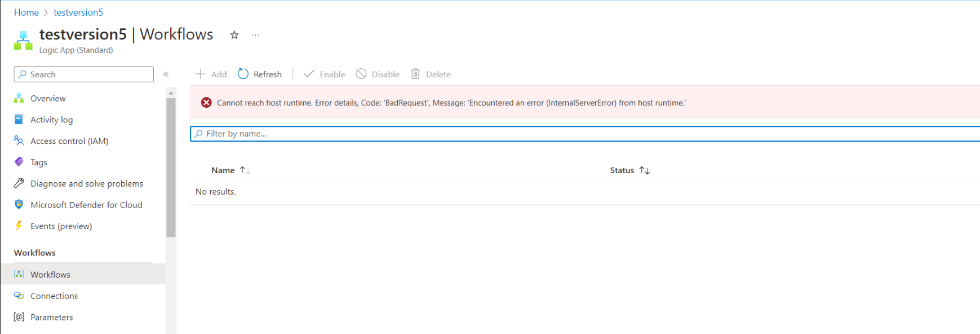
Task: Click Enable in the toolbar
Action: tap(325, 74)
